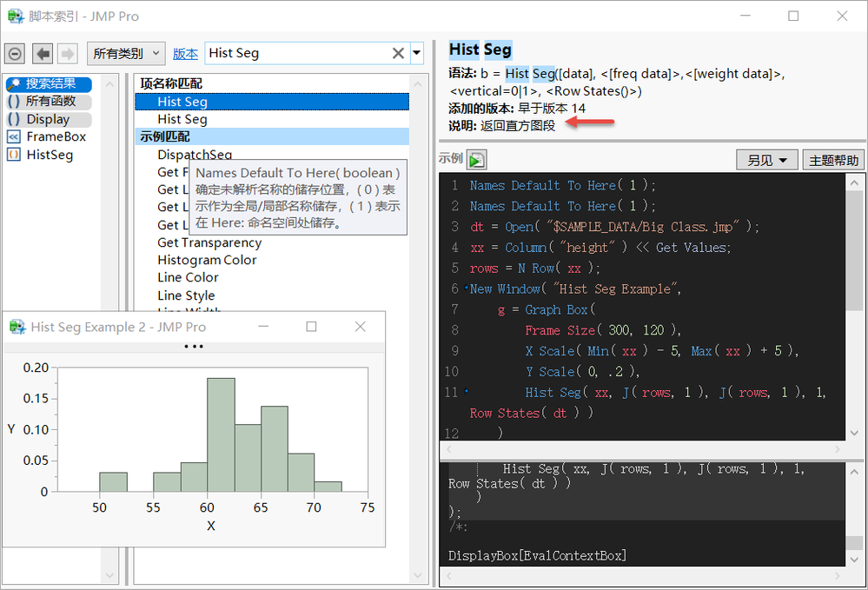The image size is (868, 590).
Task: Run the example script with green play icon
Action: (x=477, y=160)
